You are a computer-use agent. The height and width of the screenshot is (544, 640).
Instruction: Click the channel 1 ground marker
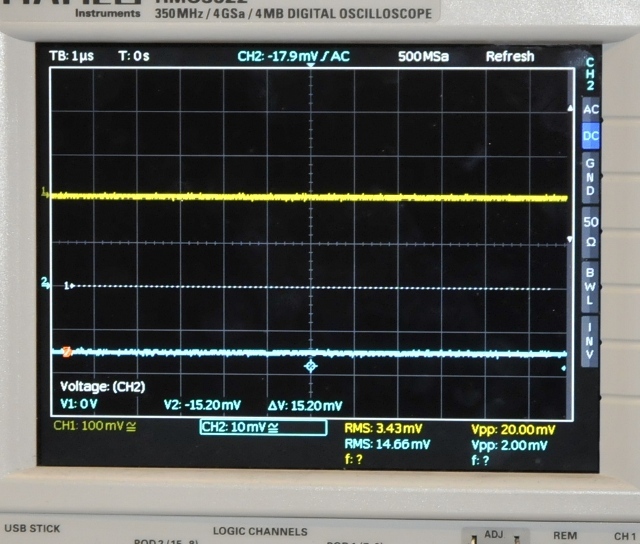(x=44, y=191)
